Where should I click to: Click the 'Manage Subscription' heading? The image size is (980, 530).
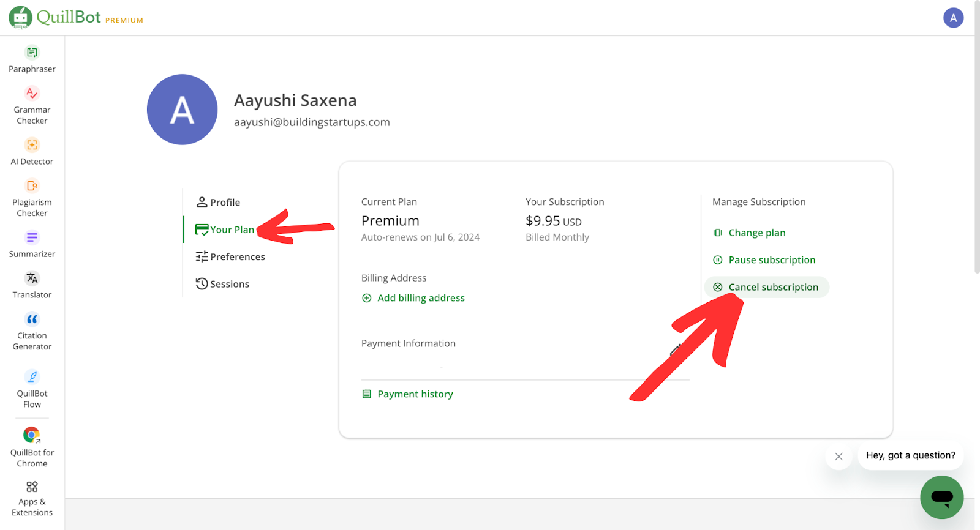[x=759, y=202]
